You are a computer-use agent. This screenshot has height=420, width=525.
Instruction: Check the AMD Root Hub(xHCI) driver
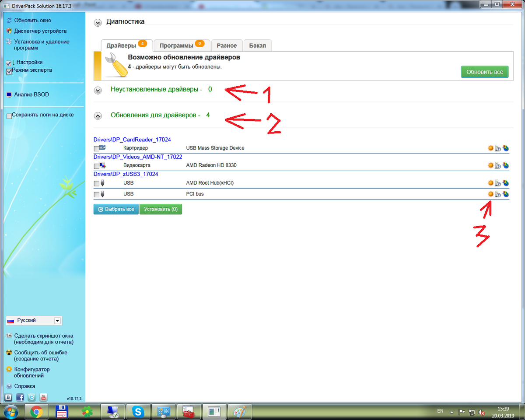pyautogui.click(x=96, y=183)
